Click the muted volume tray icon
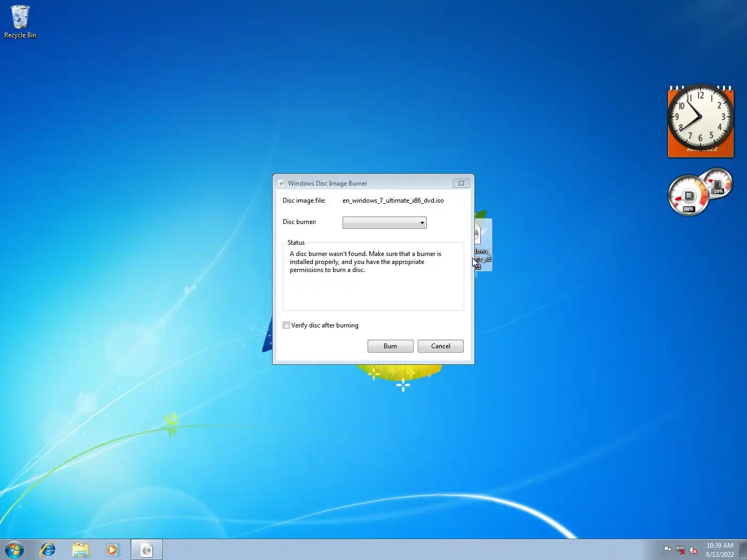Image resolution: width=747 pixels, height=560 pixels. [693, 550]
